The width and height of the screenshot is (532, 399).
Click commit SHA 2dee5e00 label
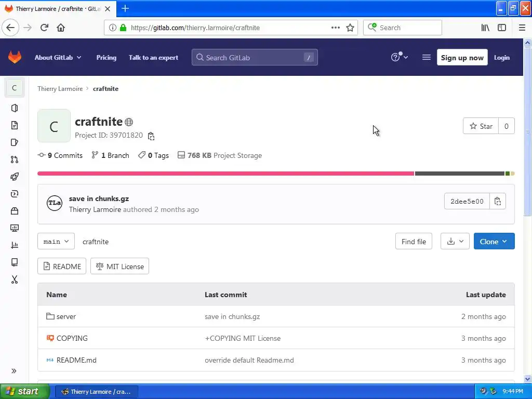tap(467, 201)
